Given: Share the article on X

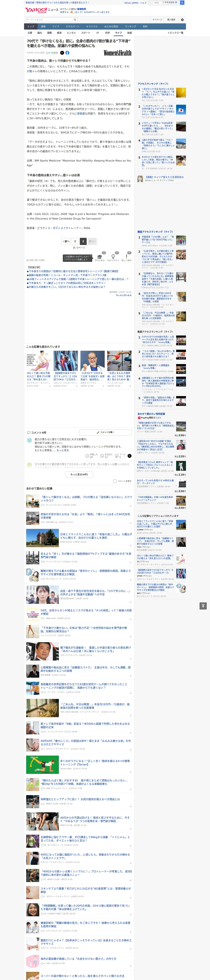Looking at the screenshot, I should [x=62, y=53].
